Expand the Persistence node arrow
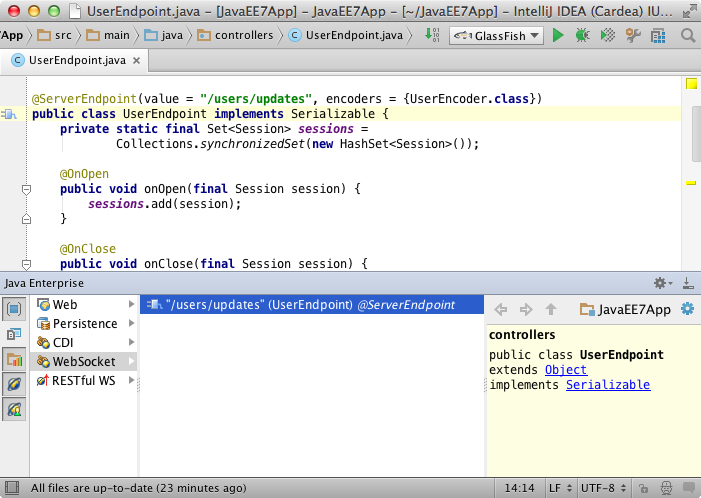The image size is (701, 498). [x=131, y=324]
